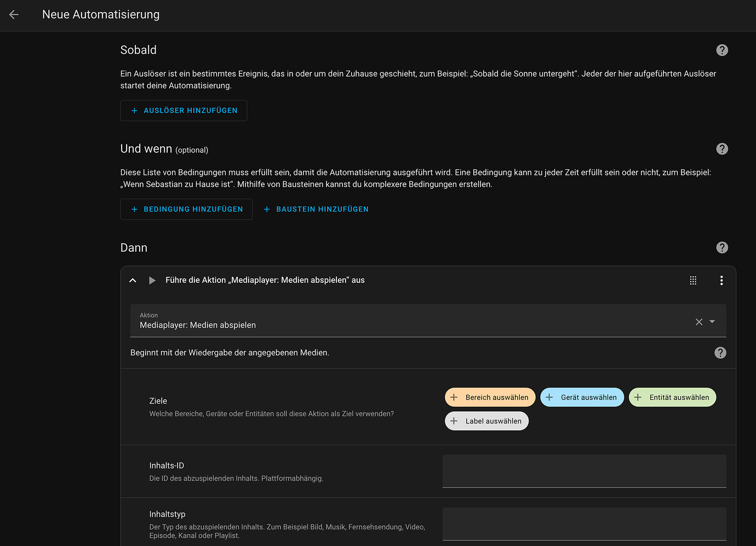Choose Label auswählen target chip

pyautogui.click(x=487, y=421)
